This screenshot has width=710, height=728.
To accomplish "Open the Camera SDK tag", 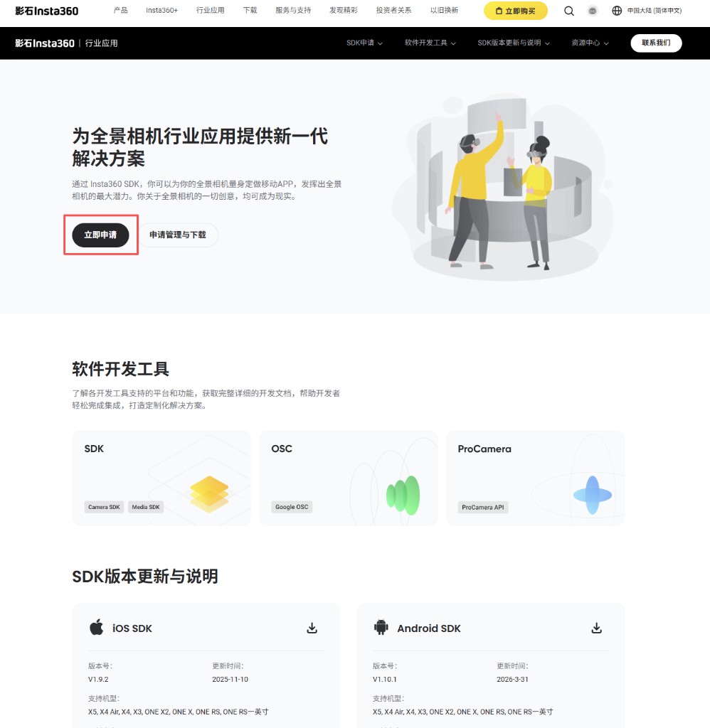I will (104, 507).
